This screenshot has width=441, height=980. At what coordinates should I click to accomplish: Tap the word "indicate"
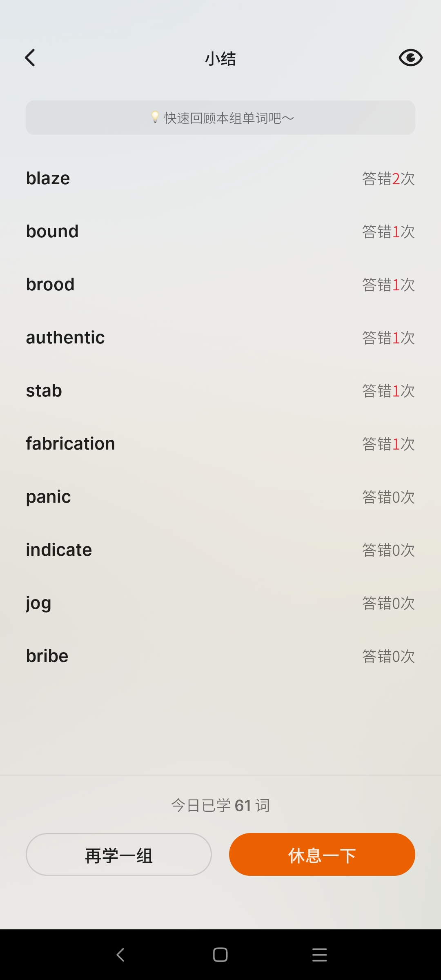tap(59, 550)
